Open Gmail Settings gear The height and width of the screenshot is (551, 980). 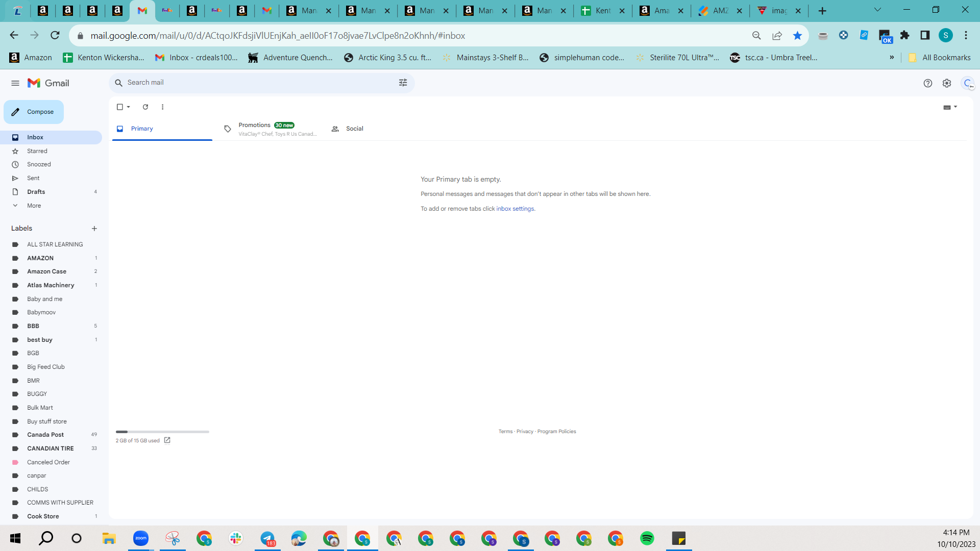947,83
